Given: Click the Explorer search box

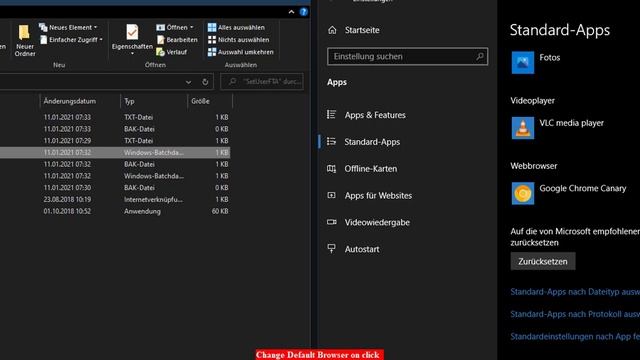Looking at the screenshot, I should tap(262, 82).
